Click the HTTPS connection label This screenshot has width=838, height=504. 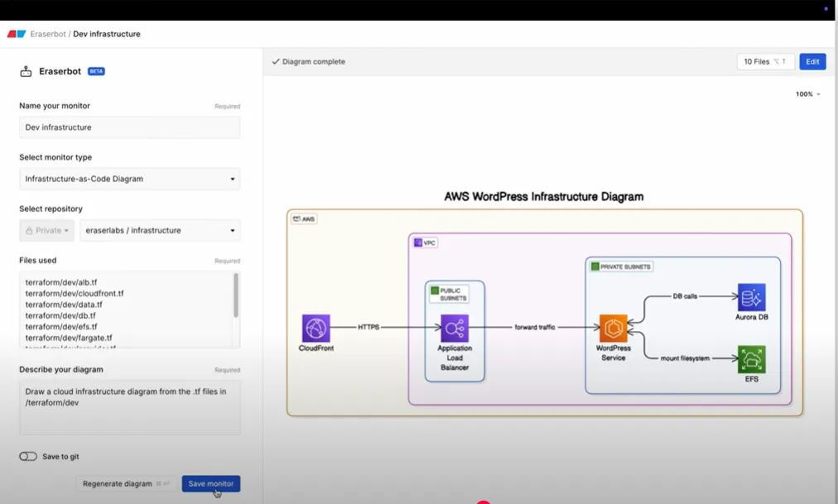tap(368, 327)
